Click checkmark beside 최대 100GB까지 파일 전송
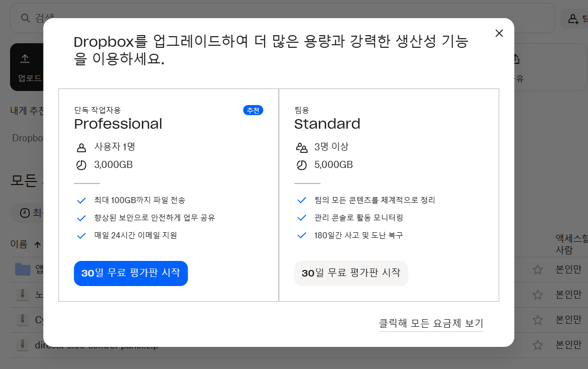588x369 pixels. [x=81, y=201]
